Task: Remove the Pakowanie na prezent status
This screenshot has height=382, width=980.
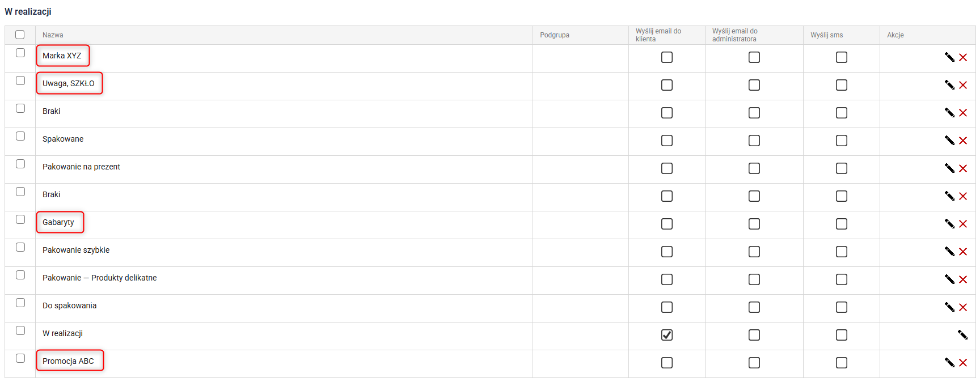Action: click(963, 168)
